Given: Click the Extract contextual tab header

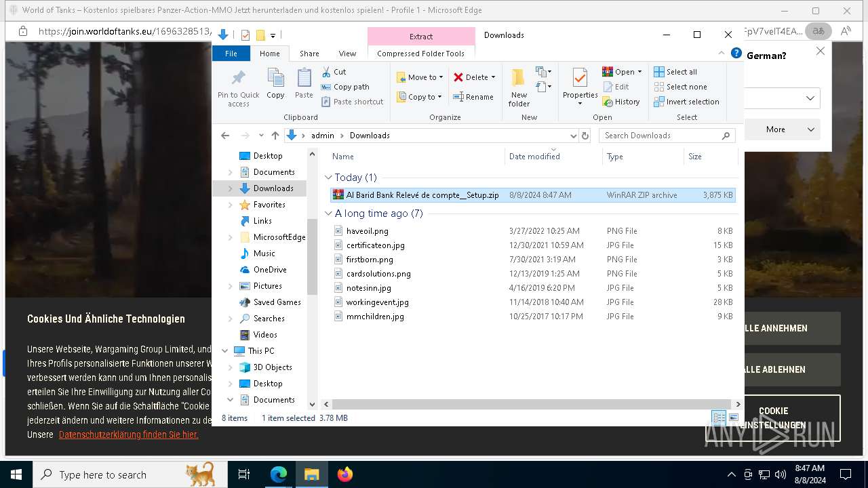Looking at the screenshot, I should (x=421, y=37).
